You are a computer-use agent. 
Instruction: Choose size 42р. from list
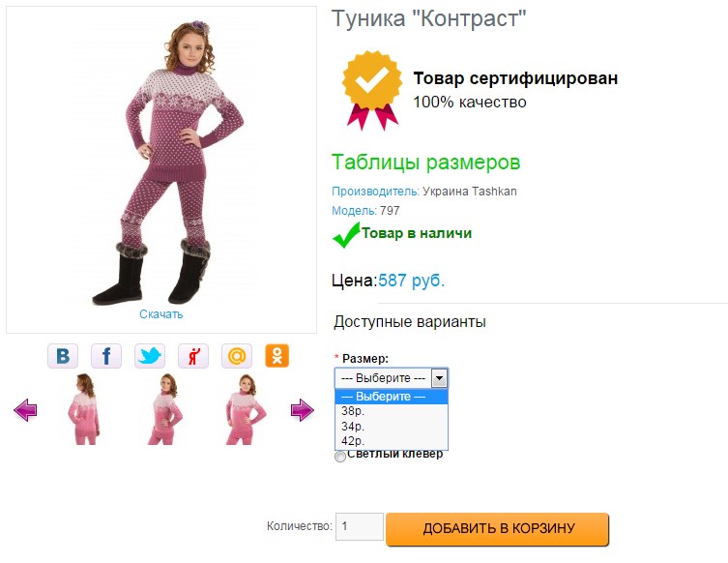click(351, 441)
